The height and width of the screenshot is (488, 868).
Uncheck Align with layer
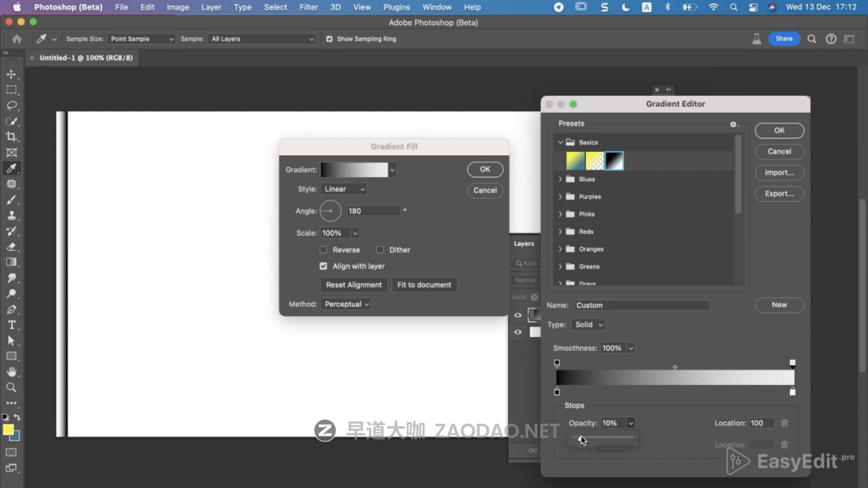coord(323,266)
